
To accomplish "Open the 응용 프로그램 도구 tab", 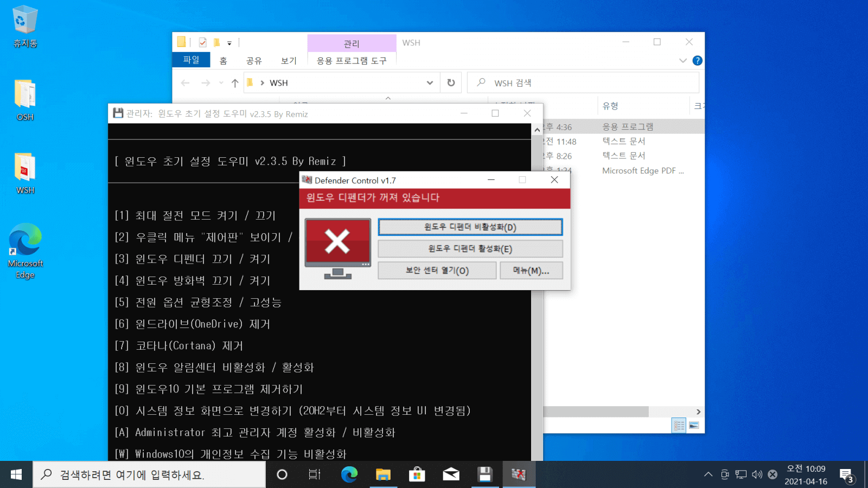I will 352,61.
